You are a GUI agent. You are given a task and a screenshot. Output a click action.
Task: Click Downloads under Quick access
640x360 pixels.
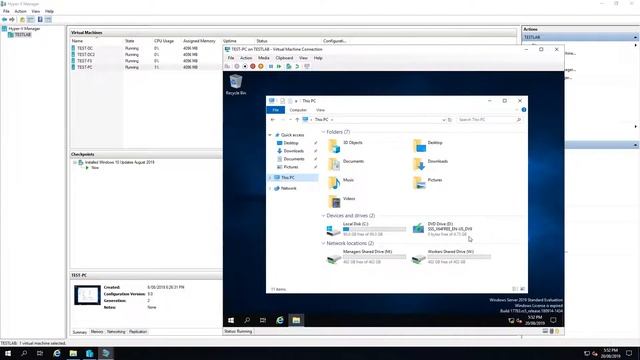[293, 151]
